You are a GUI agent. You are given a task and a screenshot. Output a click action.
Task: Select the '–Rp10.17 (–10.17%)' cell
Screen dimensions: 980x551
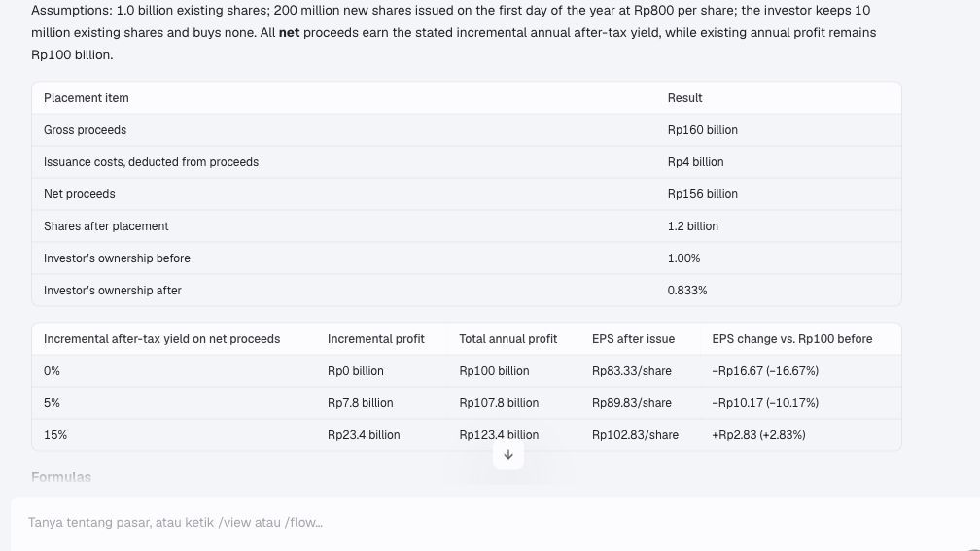click(765, 403)
